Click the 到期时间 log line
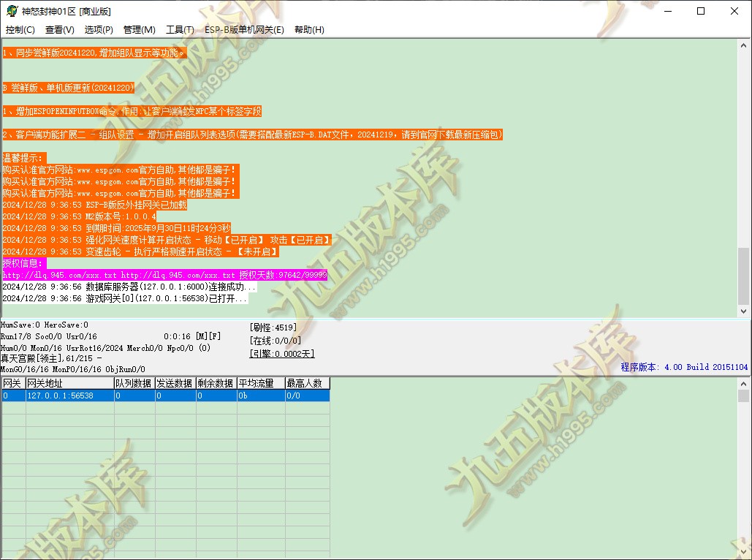Screen dimensions: 752x560 click(116, 228)
